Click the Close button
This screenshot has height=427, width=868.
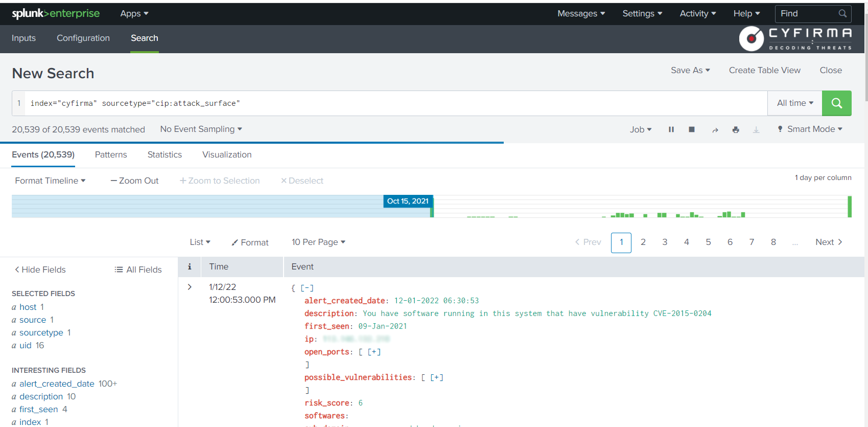coord(831,71)
